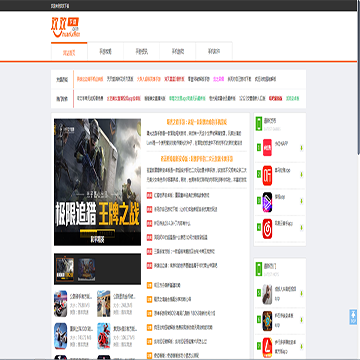This screenshot has width=360, height=360.
Task: Click the green download arrow beside the first app
Action: pyautogui.click(x=301, y=147)
